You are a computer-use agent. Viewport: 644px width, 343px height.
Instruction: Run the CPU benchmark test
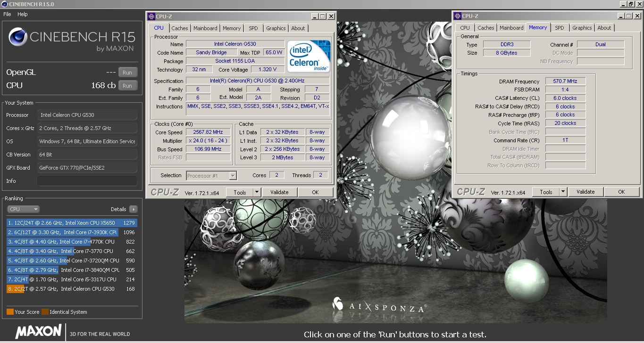point(127,86)
